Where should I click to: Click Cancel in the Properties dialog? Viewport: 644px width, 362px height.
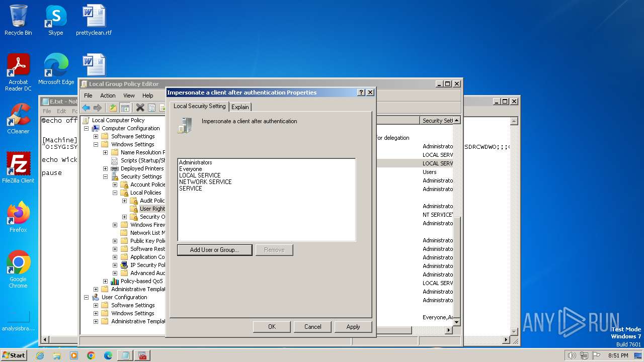point(312,327)
